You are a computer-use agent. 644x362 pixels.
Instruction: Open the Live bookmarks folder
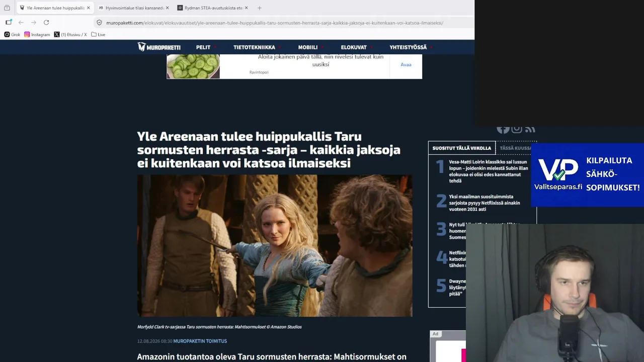98,35
